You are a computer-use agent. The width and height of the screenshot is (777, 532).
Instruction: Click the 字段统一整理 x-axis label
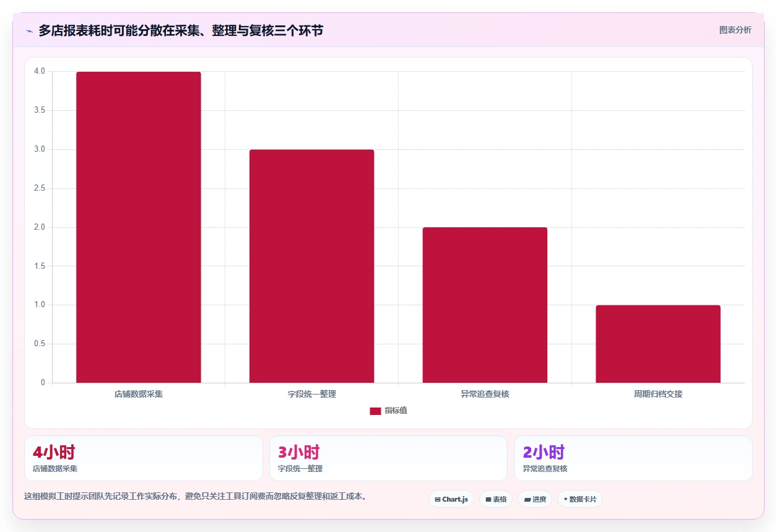(x=312, y=394)
